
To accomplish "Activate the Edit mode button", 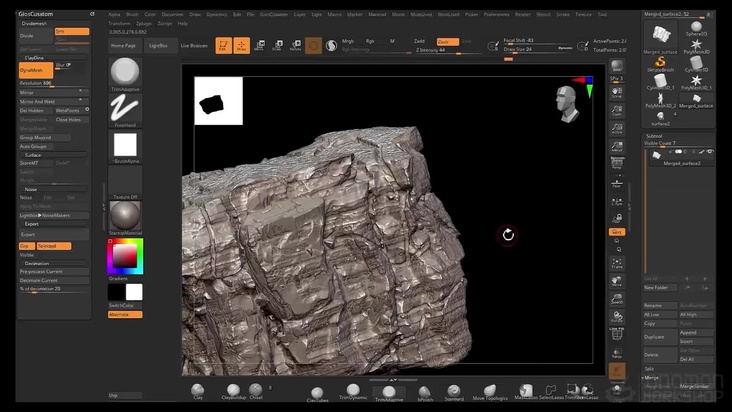I will click(224, 45).
